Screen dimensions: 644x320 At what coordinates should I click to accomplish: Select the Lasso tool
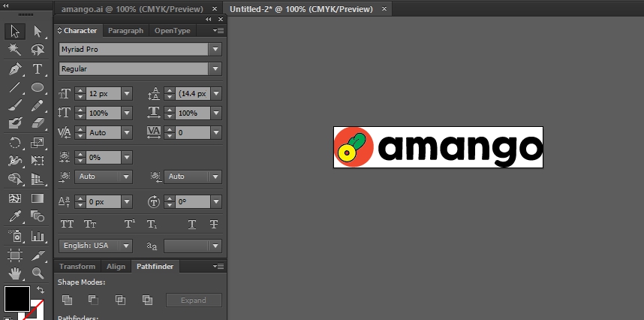38,50
